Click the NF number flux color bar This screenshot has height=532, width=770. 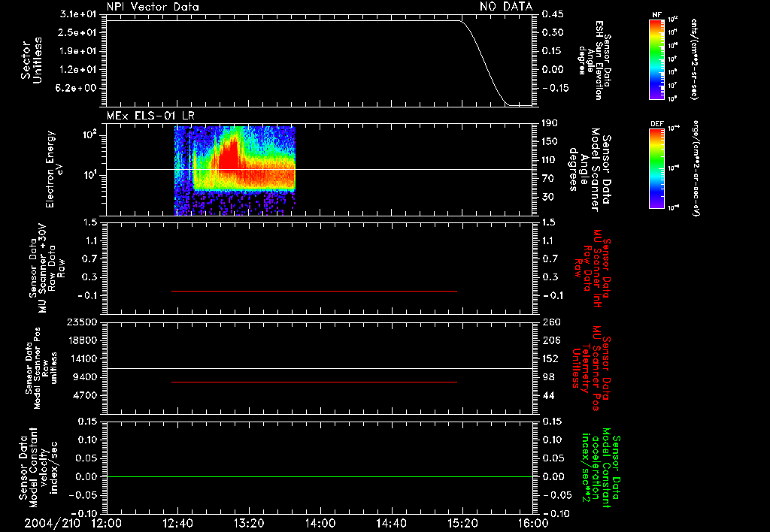pyautogui.click(x=656, y=59)
